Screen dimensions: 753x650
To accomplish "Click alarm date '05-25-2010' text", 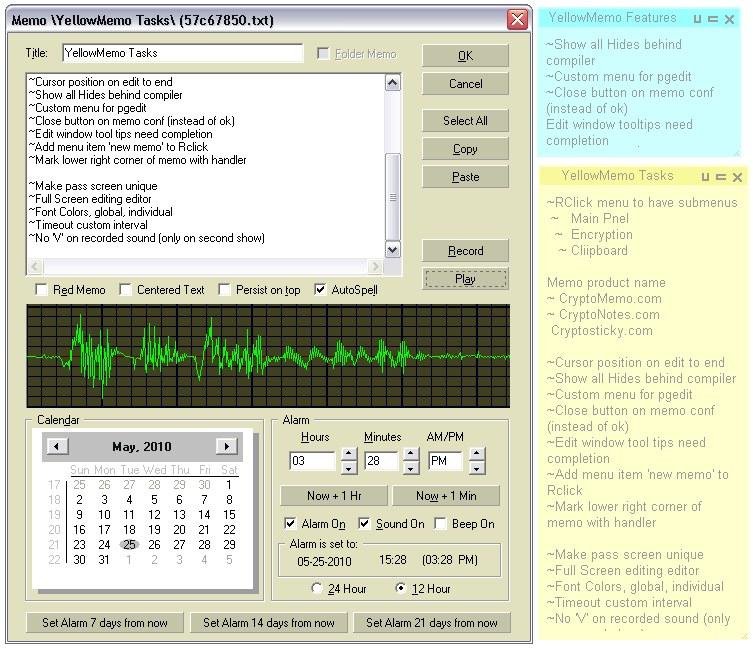I will pos(324,561).
